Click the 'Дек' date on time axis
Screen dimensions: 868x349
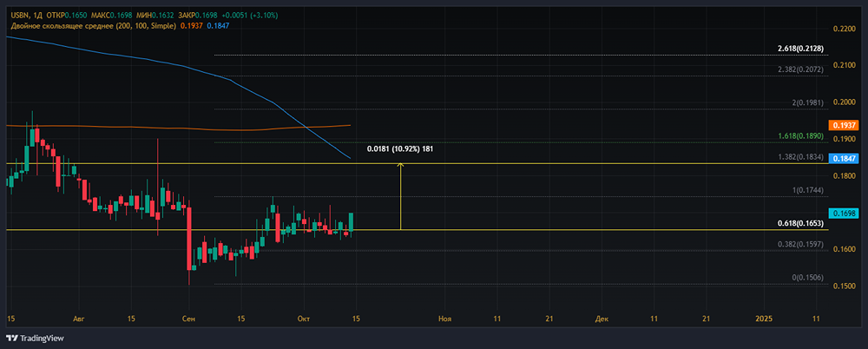tap(602, 319)
